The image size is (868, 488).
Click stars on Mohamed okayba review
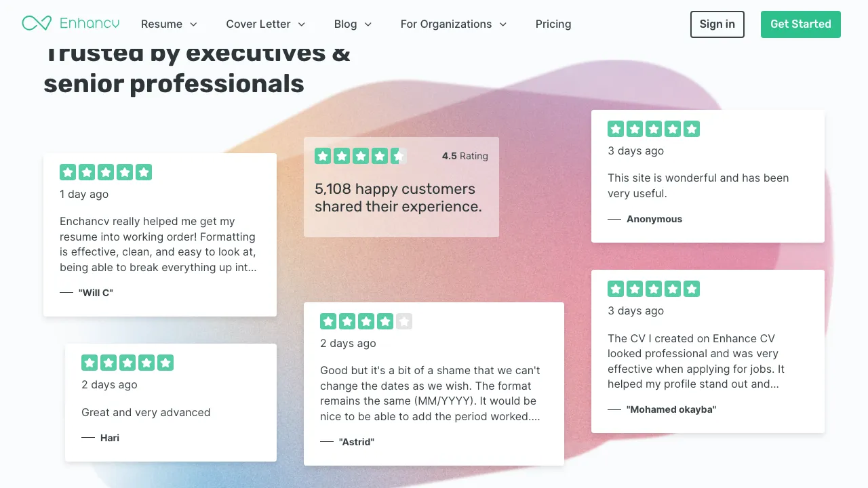(654, 289)
